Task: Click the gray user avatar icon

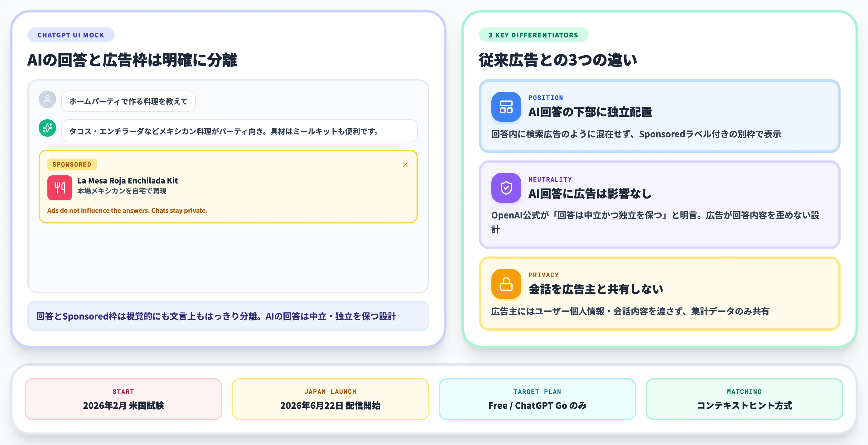Action: (47, 99)
